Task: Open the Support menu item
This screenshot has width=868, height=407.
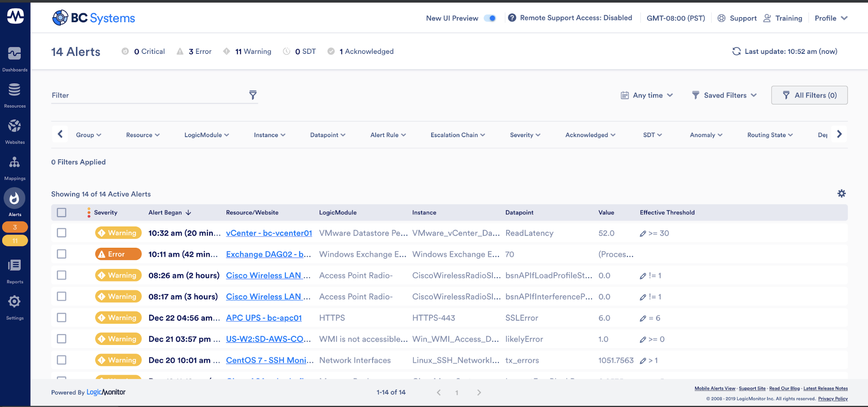Action: (737, 18)
